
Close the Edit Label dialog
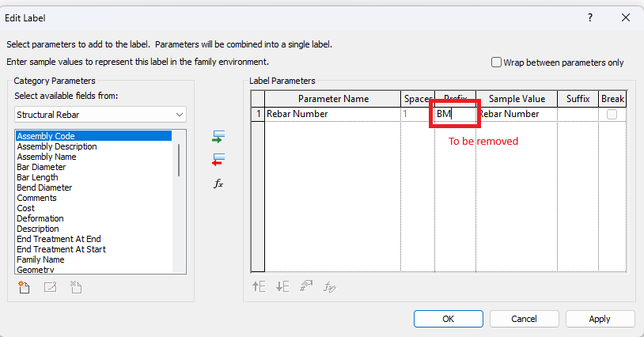tap(626, 17)
